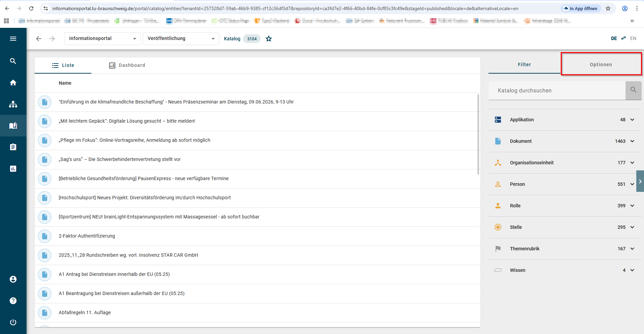Click the search icon in left sidebar

pyautogui.click(x=13, y=61)
